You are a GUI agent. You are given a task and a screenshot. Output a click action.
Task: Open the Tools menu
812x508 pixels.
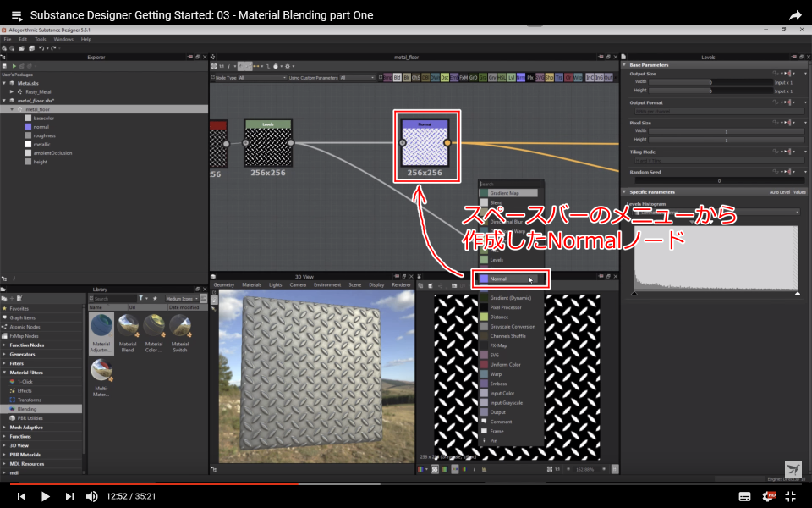(x=41, y=40)
